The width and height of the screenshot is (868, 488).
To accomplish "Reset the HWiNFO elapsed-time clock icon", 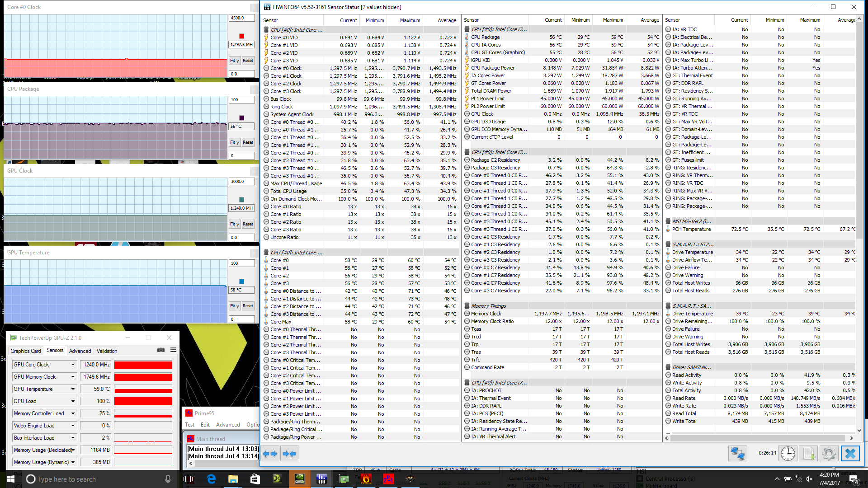I will tap(788, 453).
